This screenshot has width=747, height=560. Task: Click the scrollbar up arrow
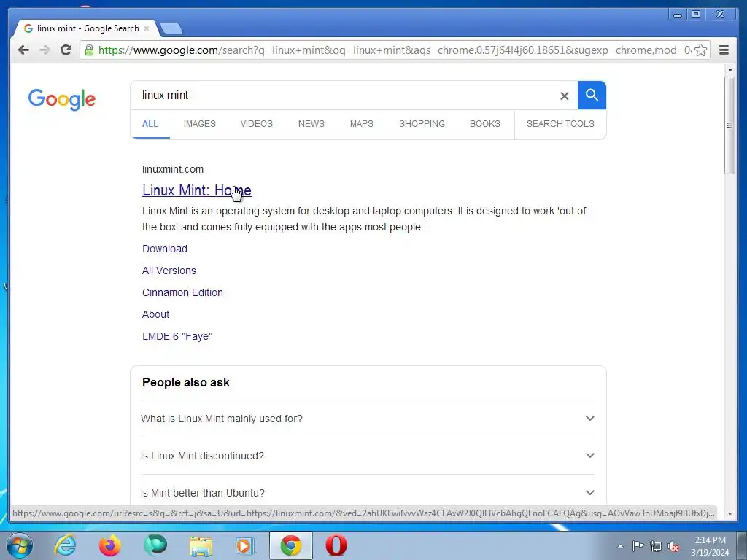tap(729, 71)
